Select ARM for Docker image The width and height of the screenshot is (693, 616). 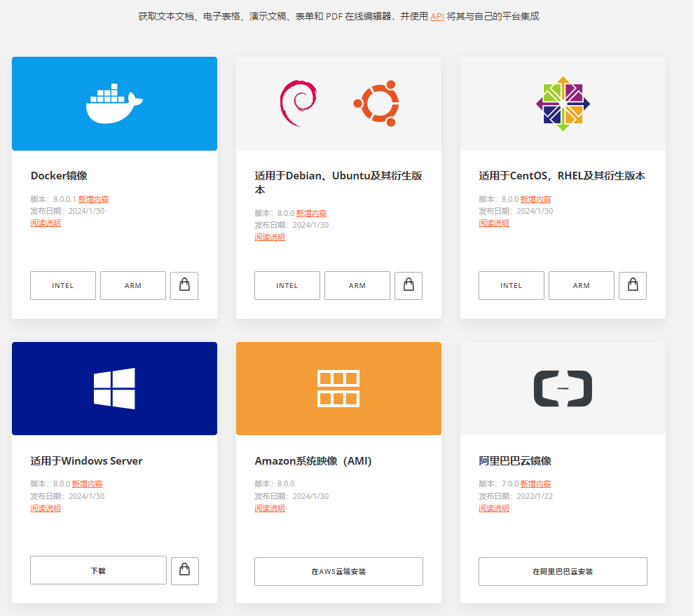(133, 285)
